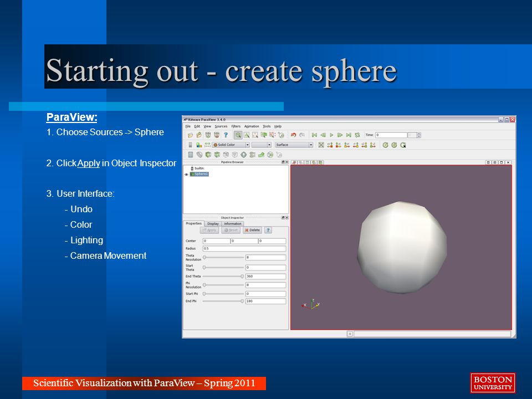Switch to the Properties tab
Screen dimensions: 532x399
194,223
